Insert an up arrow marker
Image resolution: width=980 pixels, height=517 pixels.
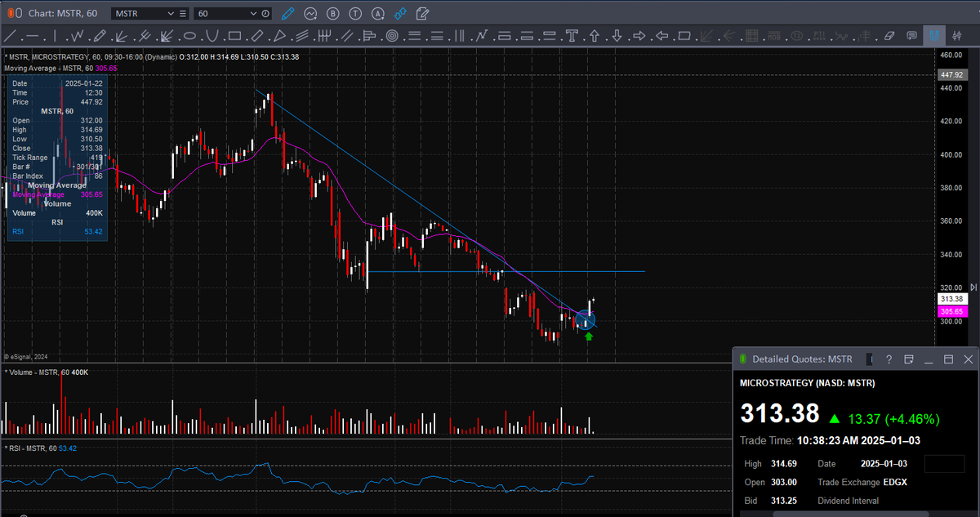point(595,36)
